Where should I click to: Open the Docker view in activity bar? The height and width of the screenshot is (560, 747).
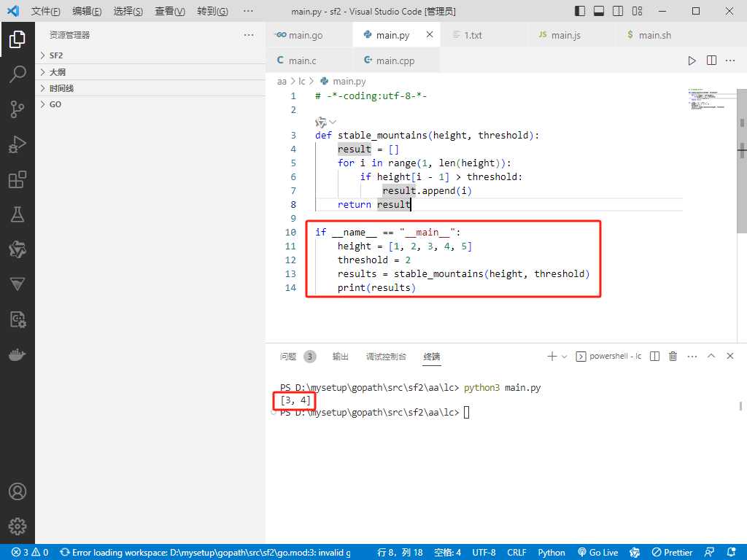(x=18, y=355)
